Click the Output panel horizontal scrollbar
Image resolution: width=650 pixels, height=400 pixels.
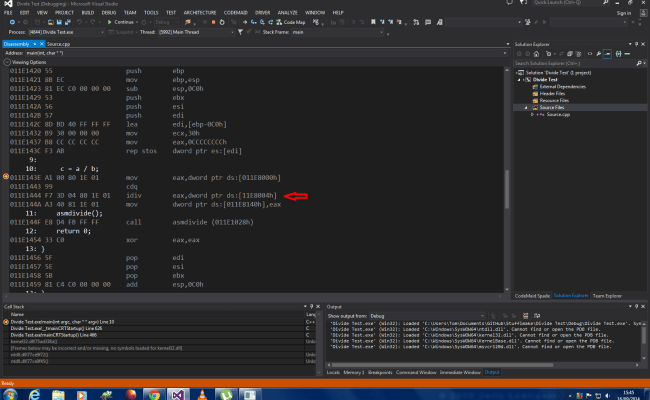pyautogui.click(x=442, y=365)
